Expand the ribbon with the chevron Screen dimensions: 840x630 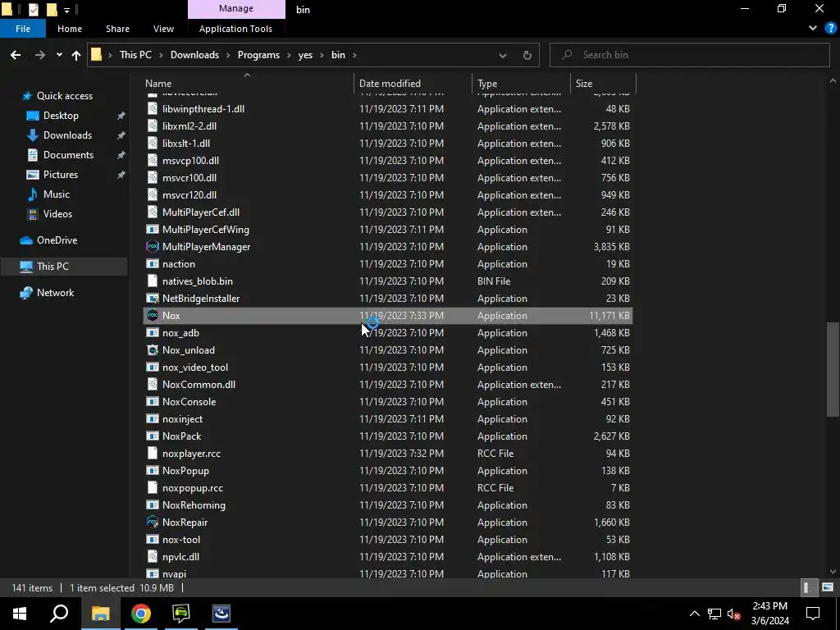click(x=813, y=29)
